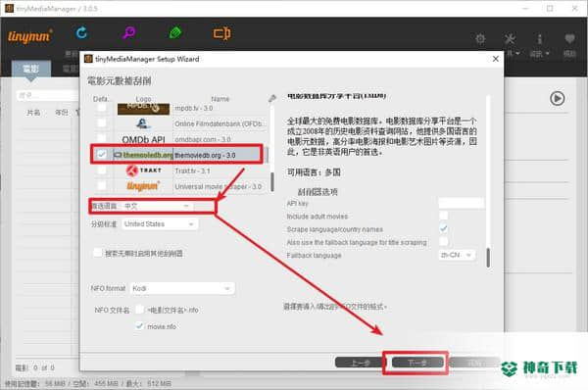Check the default box for Trakt.tv
Viewport: 588px width, 390px height.
click(101, 171)
